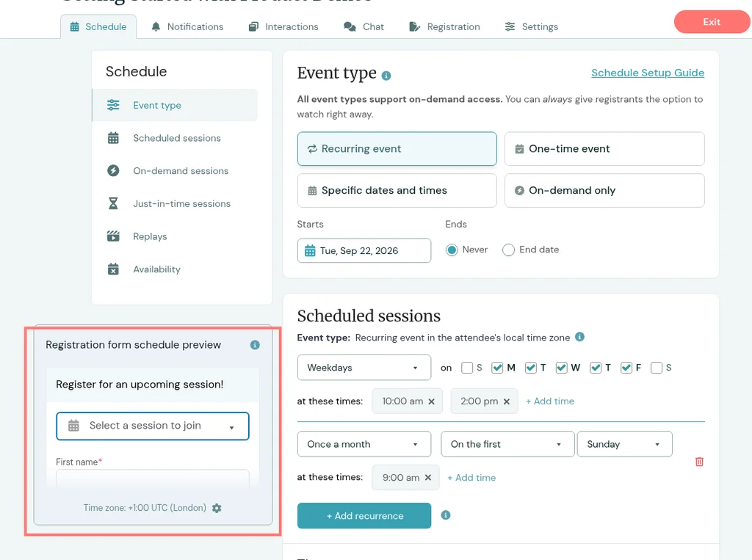This screenshot has width=752, height=560.
Task: Check the first S (Sunday) checkbox
Action: tap(467, 368)
